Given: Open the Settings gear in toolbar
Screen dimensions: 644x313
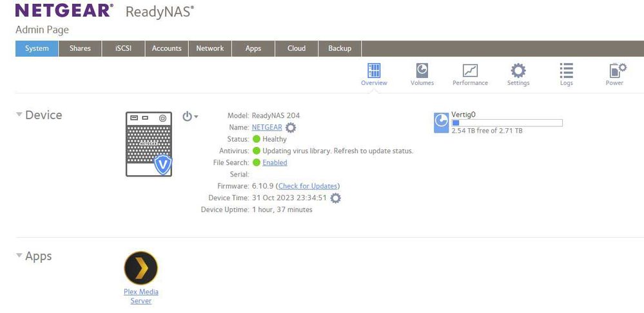Looking at the screenshot, I should coord(518,71).
